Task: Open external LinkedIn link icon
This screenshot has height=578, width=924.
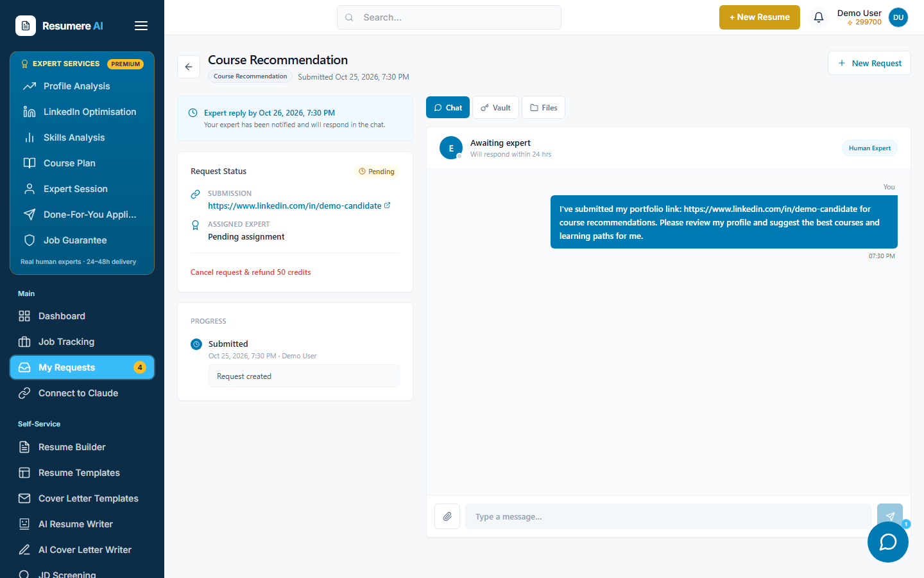Action: (x=387, y=206)
